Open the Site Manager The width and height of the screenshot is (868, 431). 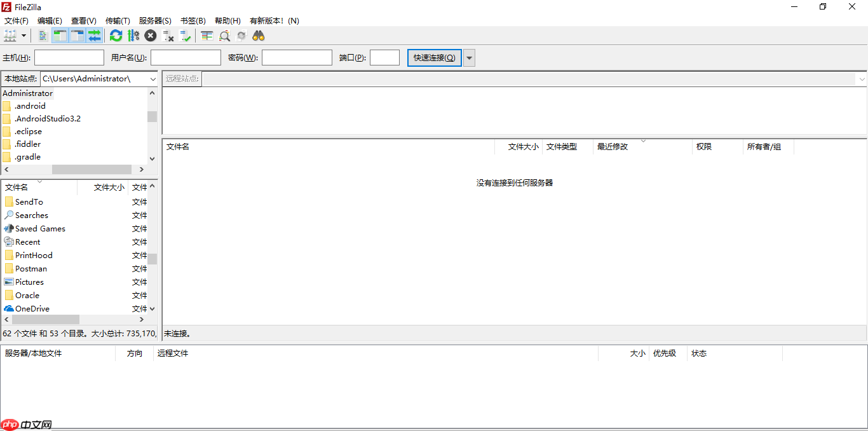click(9, 36)
